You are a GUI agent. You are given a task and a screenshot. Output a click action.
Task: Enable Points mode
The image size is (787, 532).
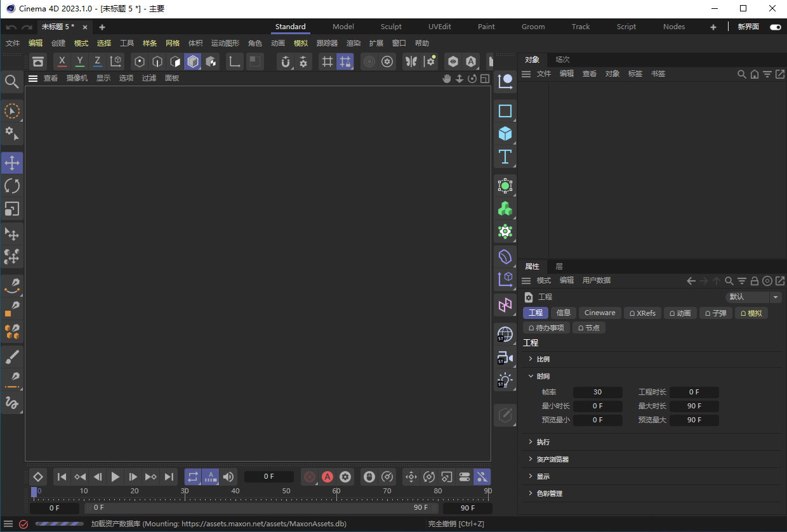pos(140,62)
